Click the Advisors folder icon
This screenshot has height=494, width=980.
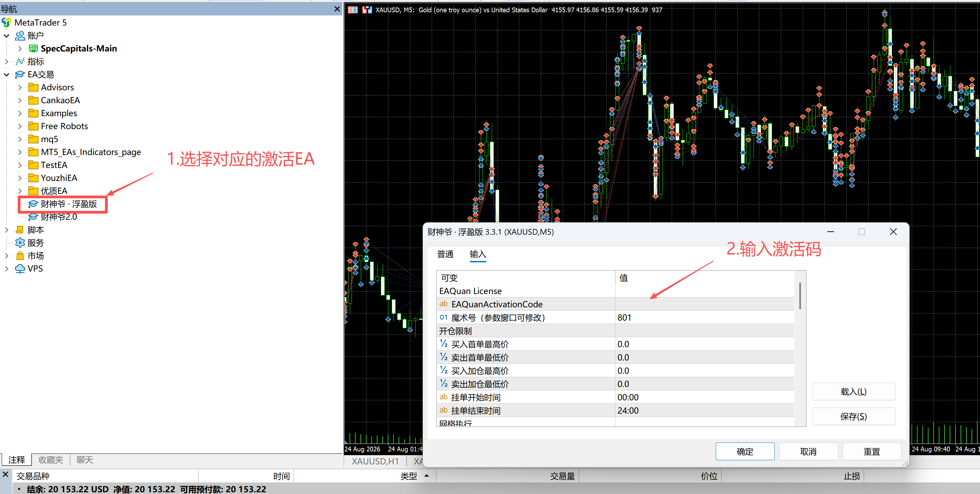click(x=33, y=88)
